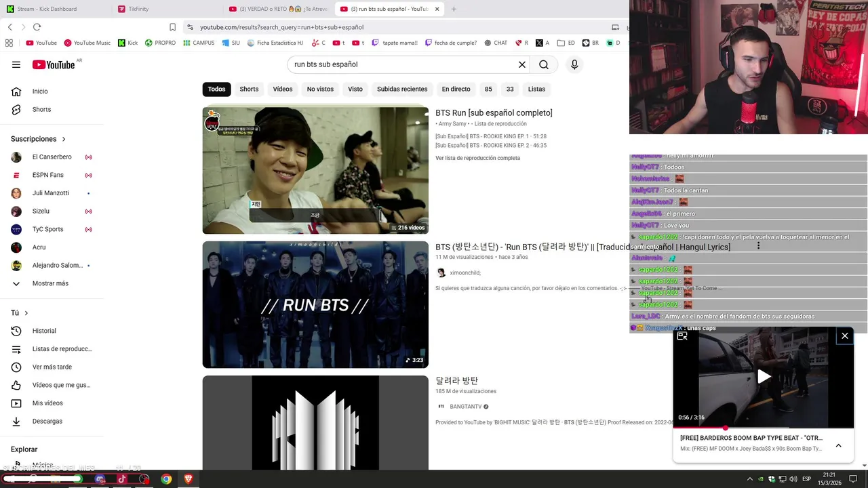Expand the miniplayer queue with the chevron

point(838,445)
